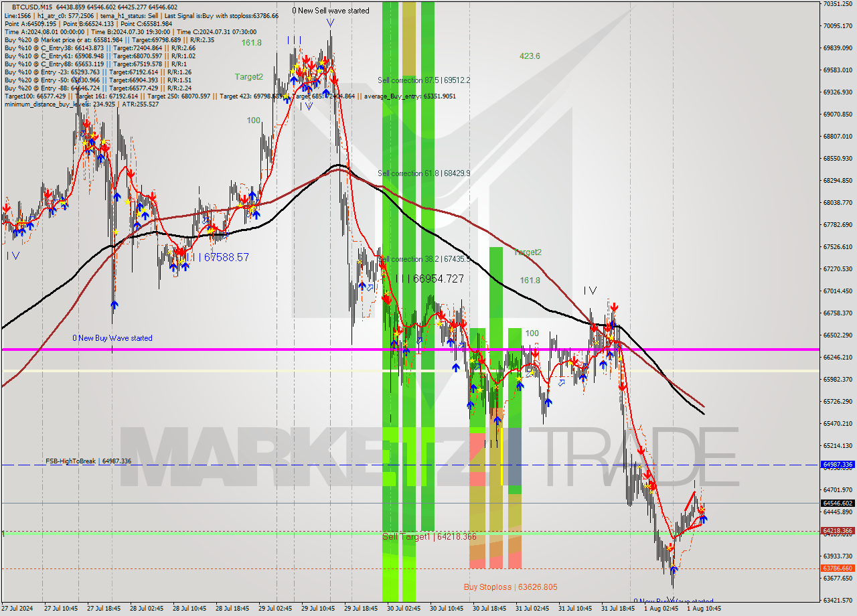
Task: Click the 63933.730 price axis label
Action: click(838, 556)
